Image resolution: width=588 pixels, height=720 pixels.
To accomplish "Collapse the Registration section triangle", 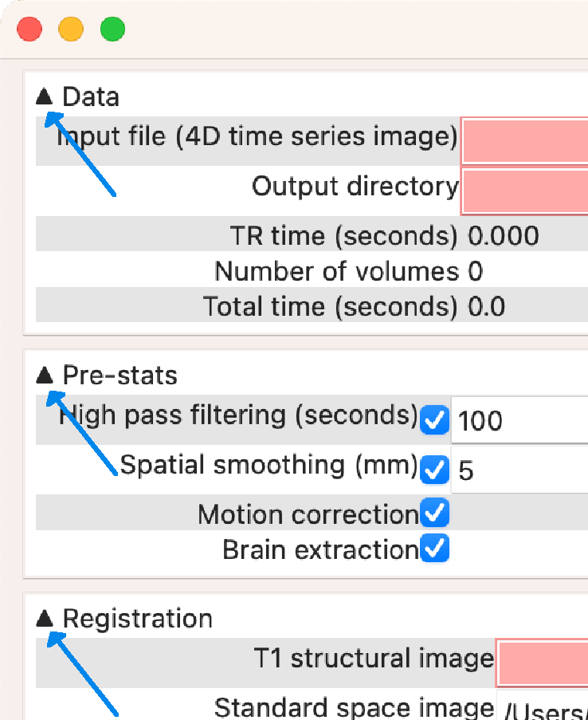I will [x=45, y=618].
